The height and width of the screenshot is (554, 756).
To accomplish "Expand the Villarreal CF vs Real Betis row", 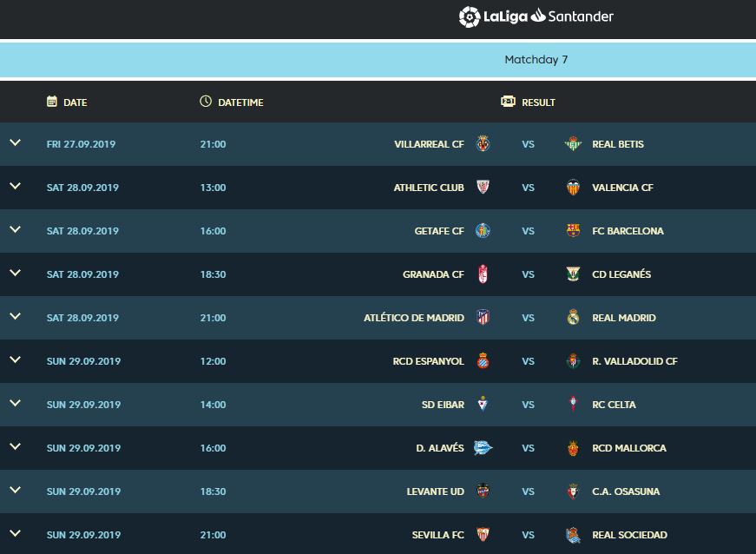I will (x=16, y=142).
